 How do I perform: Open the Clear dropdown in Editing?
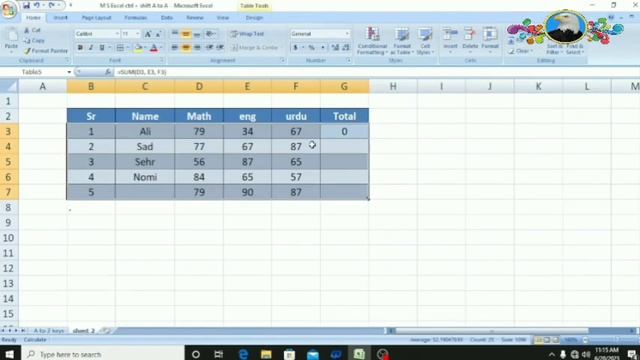[521, 51]
